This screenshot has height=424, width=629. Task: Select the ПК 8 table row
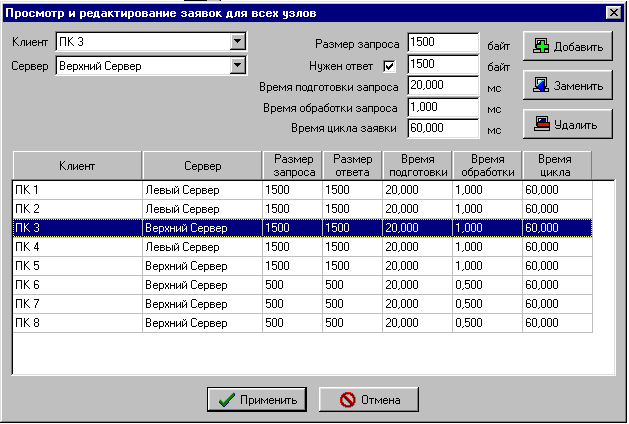(x=77, y=323)
